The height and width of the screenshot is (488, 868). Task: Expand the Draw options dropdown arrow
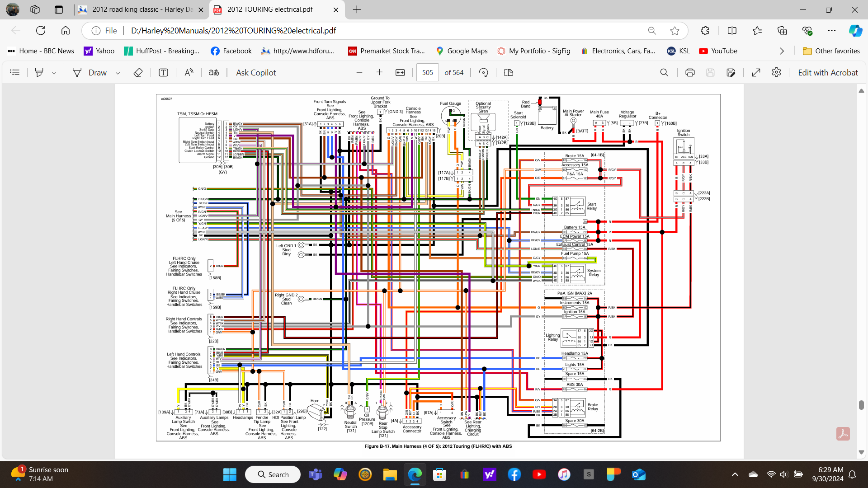tap(118, 73)
